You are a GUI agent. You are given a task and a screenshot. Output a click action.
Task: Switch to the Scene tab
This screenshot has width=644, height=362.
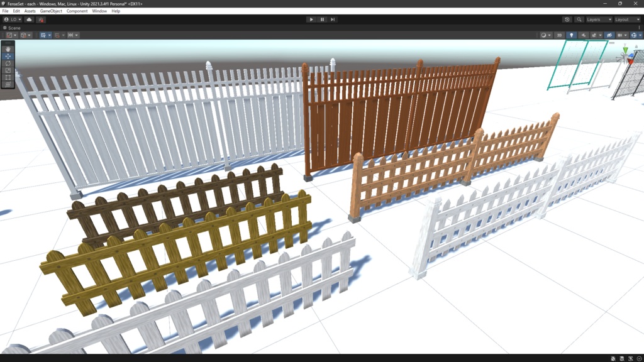pos(12,28)
